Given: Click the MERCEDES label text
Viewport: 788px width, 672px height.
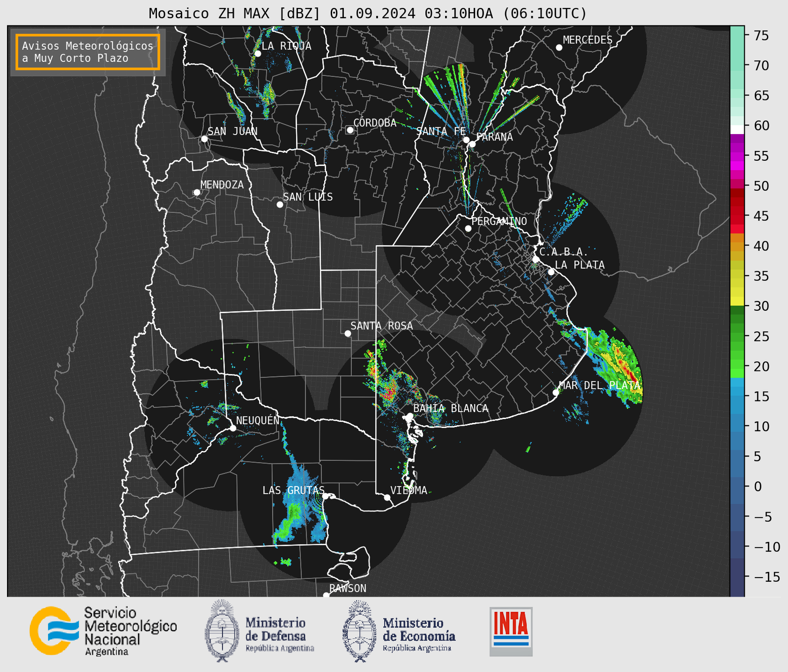Looking at the screenshot, I should (588, 40).
